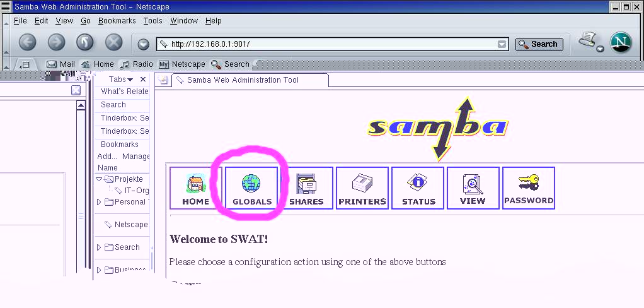Open the SWAT Home page icon
This screenshot has height=308, width=644.
click(x=195, y=187)
